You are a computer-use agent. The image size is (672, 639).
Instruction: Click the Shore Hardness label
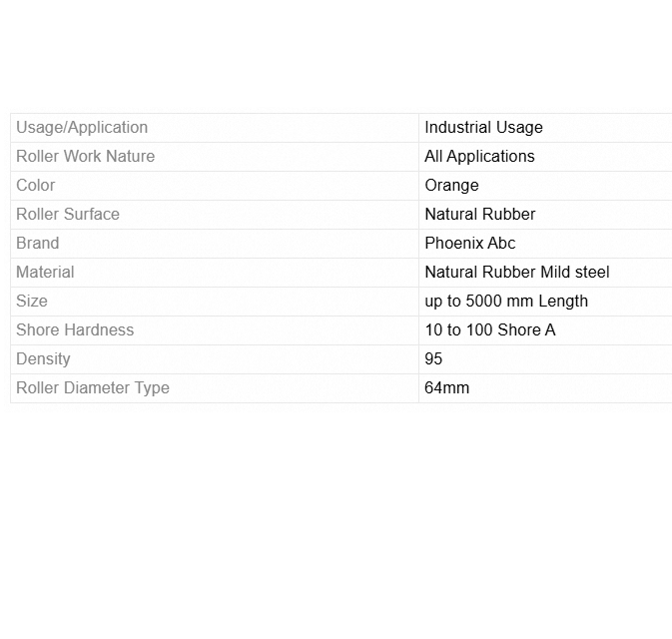pyautogui.click(x=75, y=330)
